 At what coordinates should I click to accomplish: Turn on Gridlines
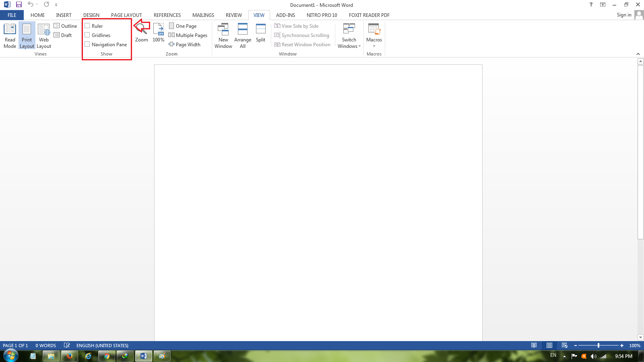pyautogui.click(x=87, y=35)
